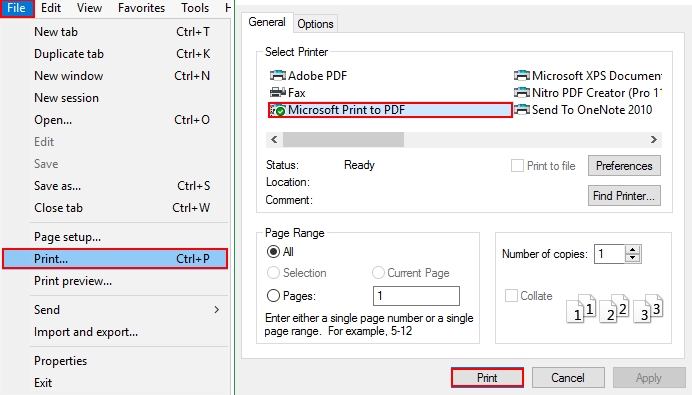Pick the Microsoft XPS Document printer icon
Viewport: 692px width, 395px height.
(522, 75)
